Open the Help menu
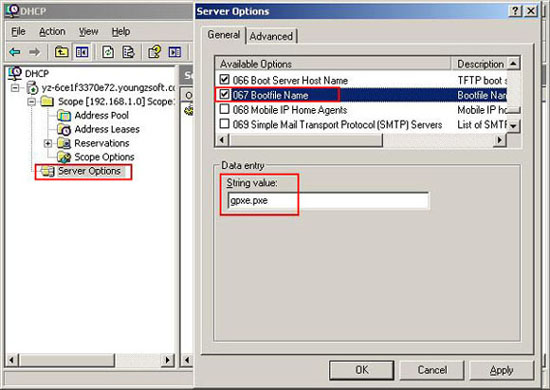 121,32
